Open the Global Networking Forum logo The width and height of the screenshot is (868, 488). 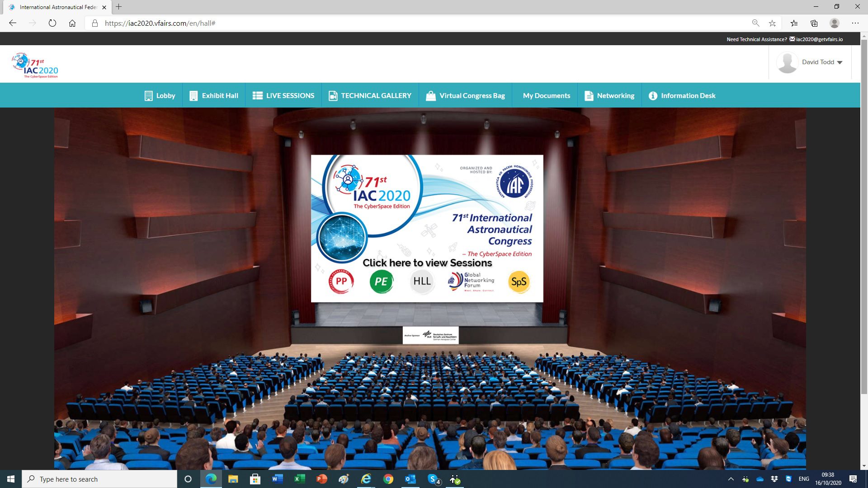(x=471, y=281)
